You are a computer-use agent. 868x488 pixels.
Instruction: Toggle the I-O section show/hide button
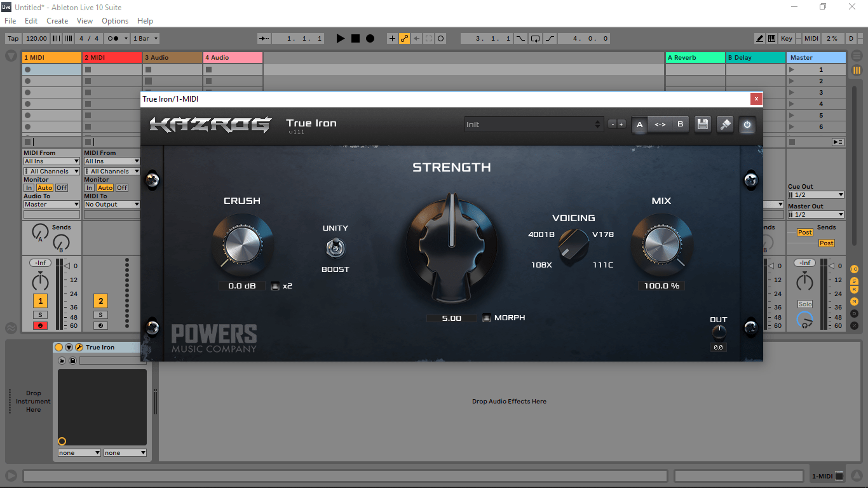(x=854, y=269)
